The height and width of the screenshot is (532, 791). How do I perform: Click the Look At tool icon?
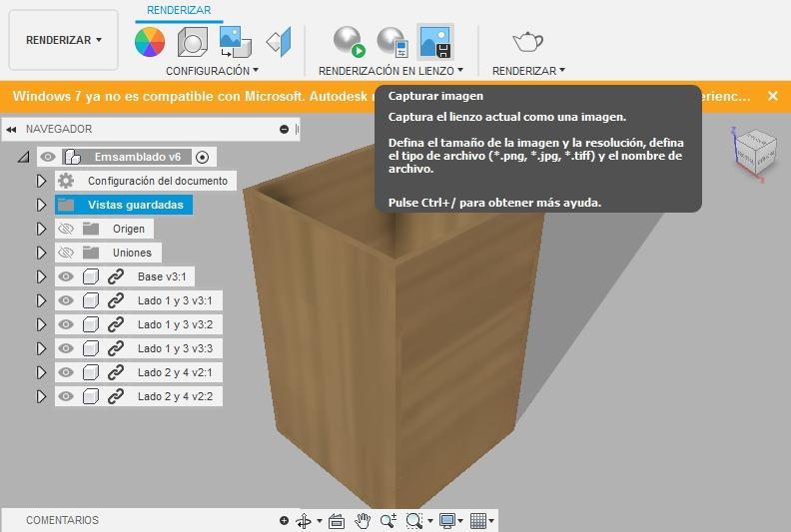tap(337, 520)
